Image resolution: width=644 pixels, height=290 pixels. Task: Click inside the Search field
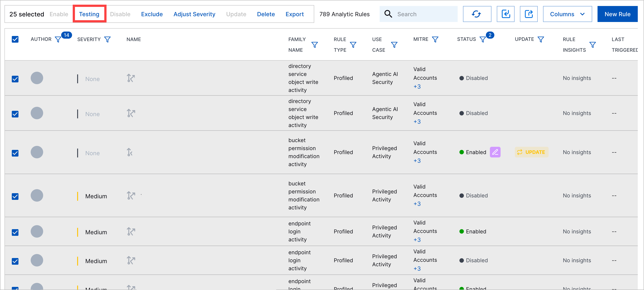point(425,14)
